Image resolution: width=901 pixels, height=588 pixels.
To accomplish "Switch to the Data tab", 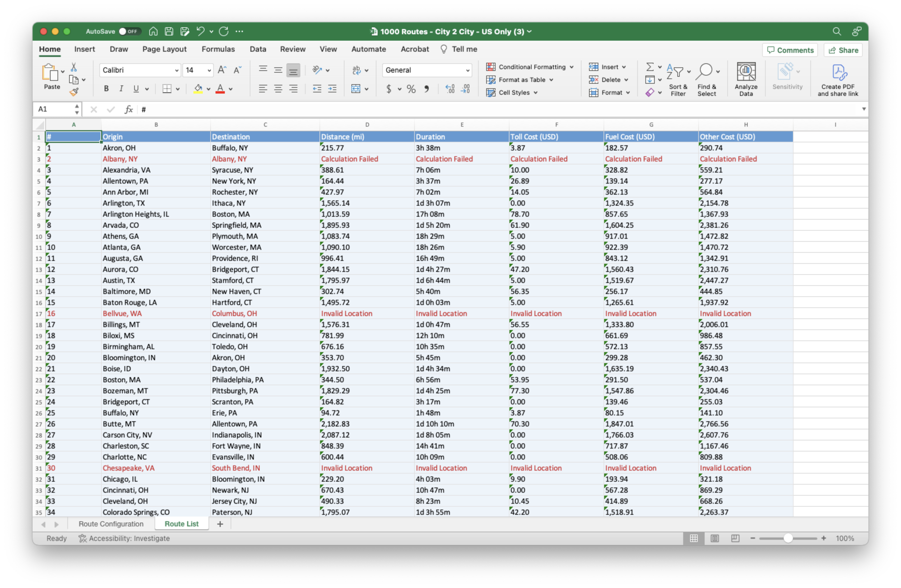I will pyautogui.click(x=258, y=49).
